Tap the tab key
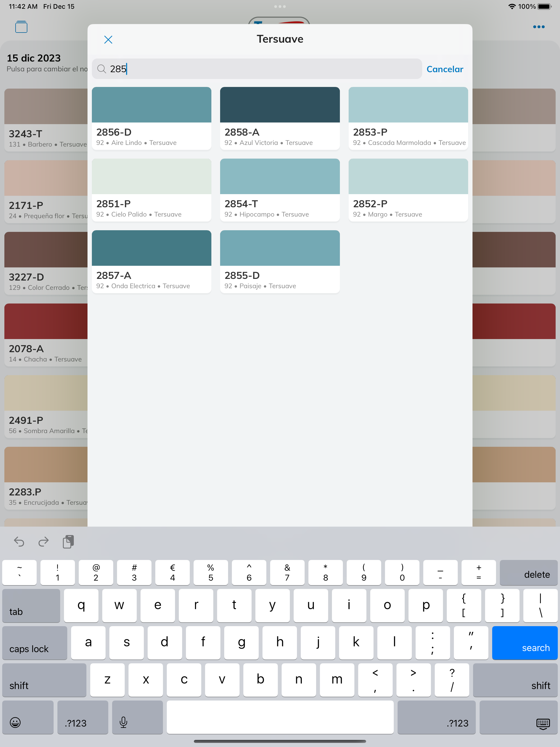This screenshot has width=560, height=747. (x=31, y=606)
